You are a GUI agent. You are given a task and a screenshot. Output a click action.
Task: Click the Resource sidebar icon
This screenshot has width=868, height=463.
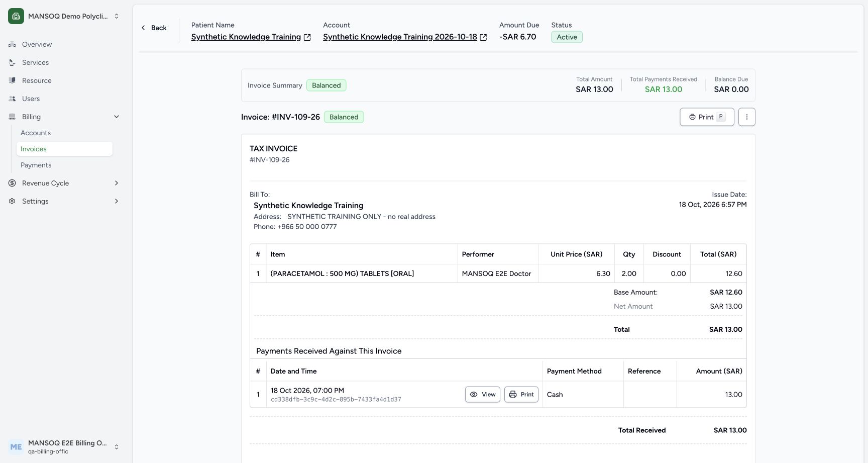click(x=12, y=80)
